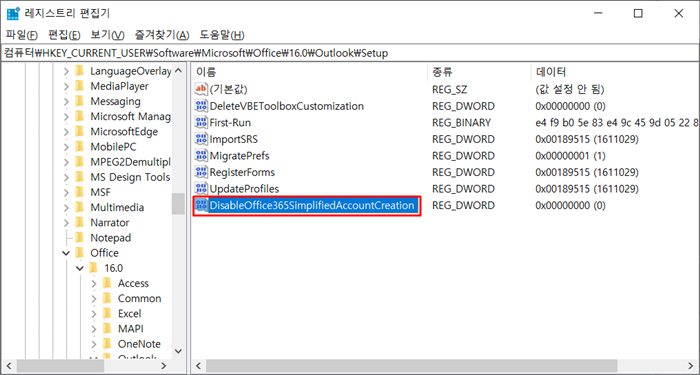Click the Narrator folder icon
Image resolution: width=700 pixels, height=375 pixels.
(x=79, y=223)
